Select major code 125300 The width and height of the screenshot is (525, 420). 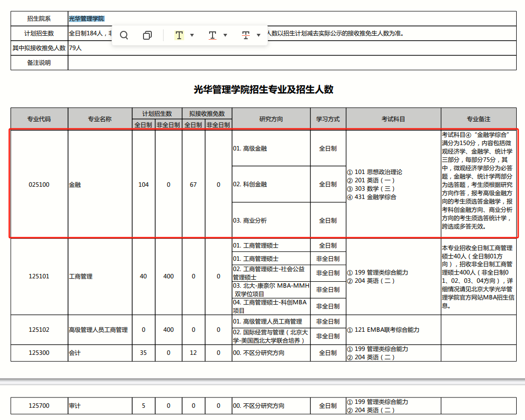tap(39, 353)
